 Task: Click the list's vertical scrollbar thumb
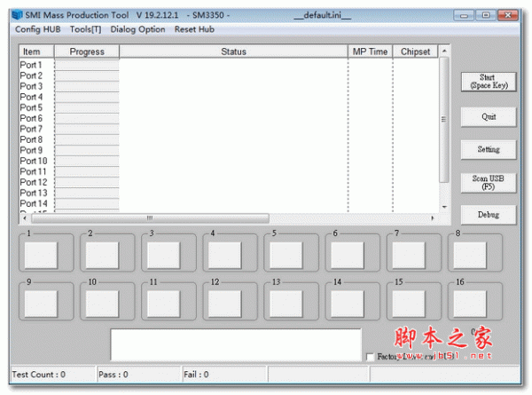point(444,120)
